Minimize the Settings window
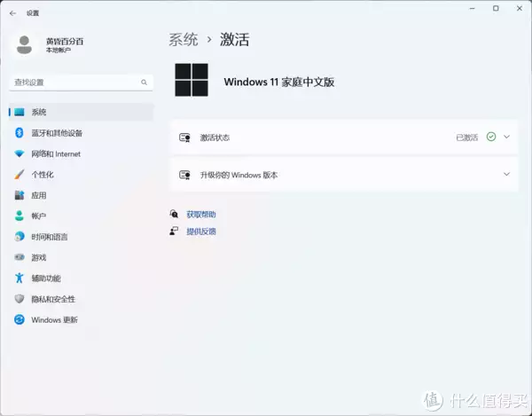Image resolution: width=532 pixels, height=416 pixels. tap(472, 9)
